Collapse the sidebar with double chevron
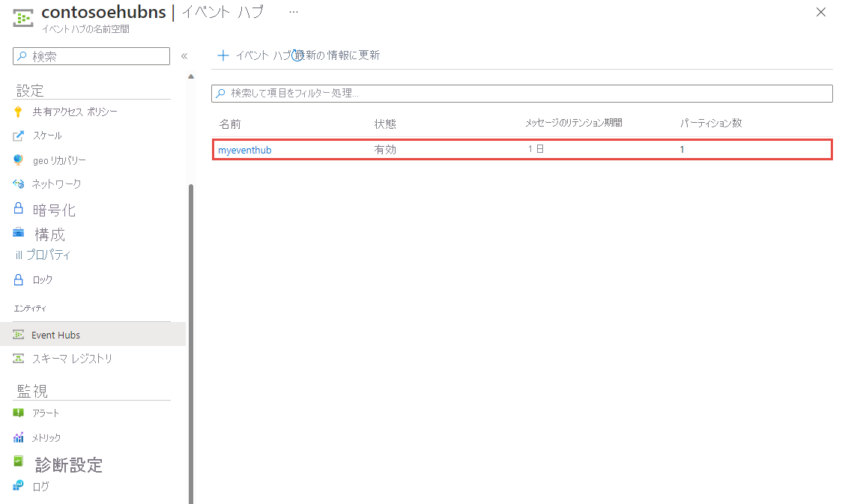This screenshot has height=504, width=848. 184,56
